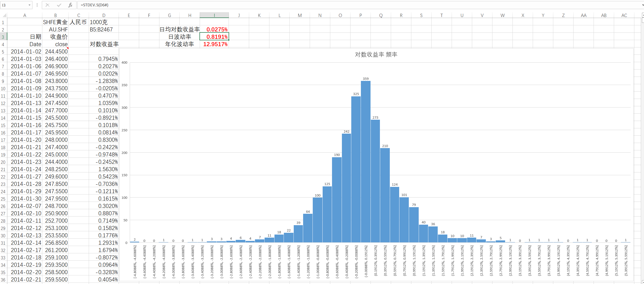The width and height of the screenshot is (644, 284).
Task: Open the Name Box dropdown arrow
Action: pyautogui.click(x=29, y=5)
